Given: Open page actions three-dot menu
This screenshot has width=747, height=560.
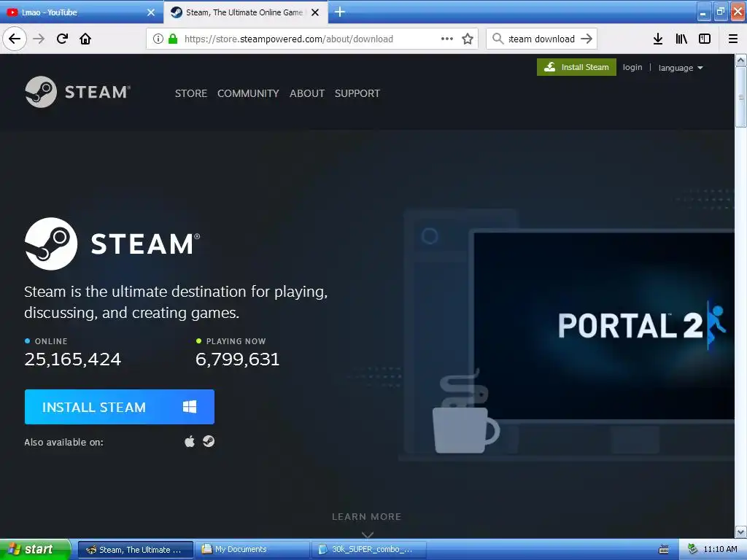Looking at the screenshot, I should point(447,39).
